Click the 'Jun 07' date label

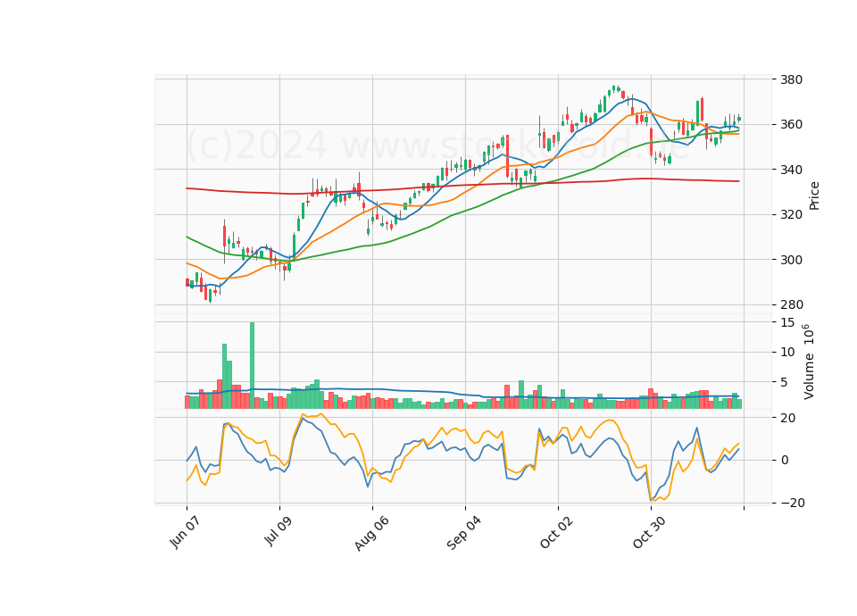[185, 532]
